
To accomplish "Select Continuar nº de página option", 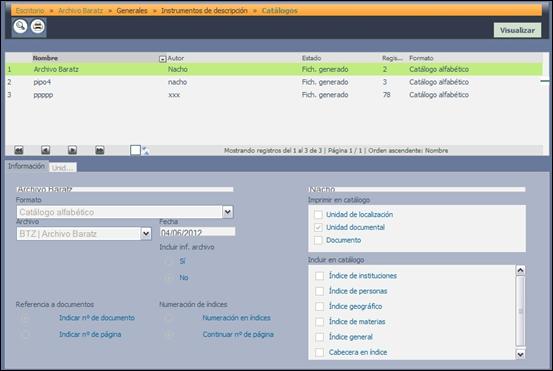I will [168, 335].
